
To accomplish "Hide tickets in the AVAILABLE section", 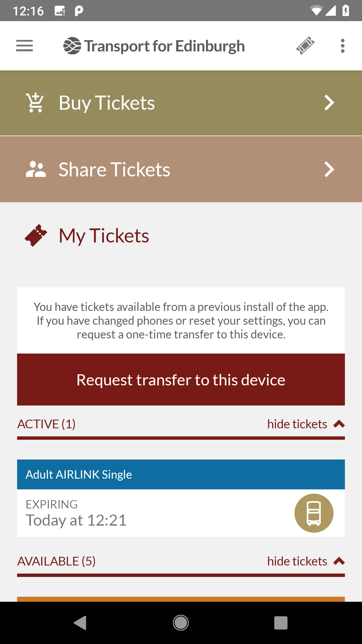I will point(297,561).
